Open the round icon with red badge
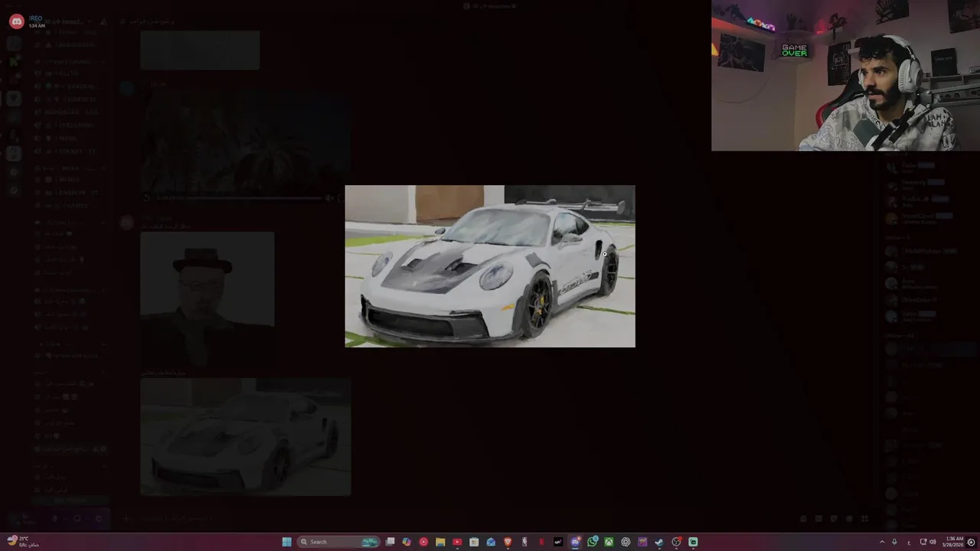The height and width of the screenshot is (551, 980). click(x=676, y=542)
